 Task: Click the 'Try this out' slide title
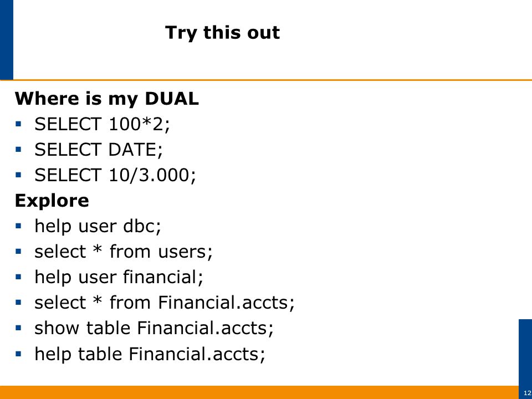(223, 33)
